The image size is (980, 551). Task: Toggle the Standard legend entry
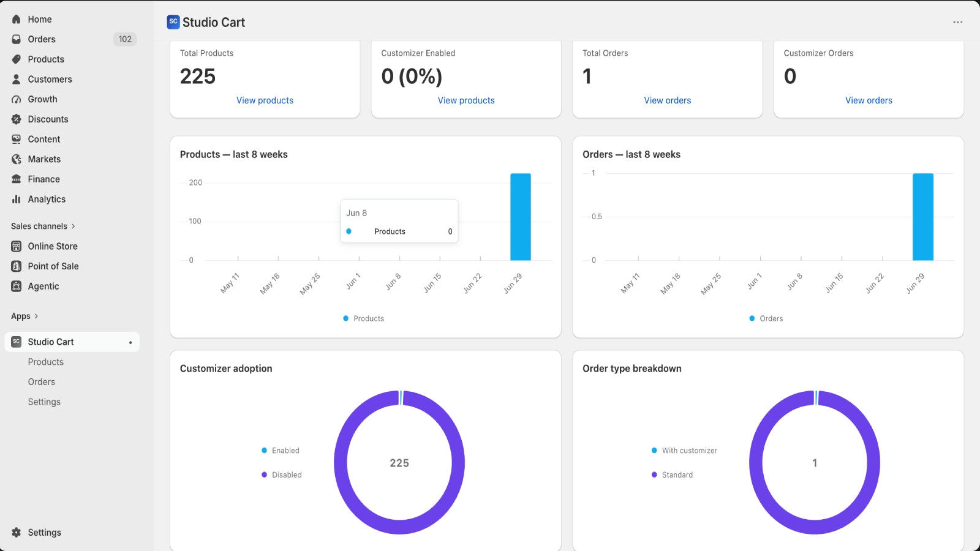tap(673, 475)
